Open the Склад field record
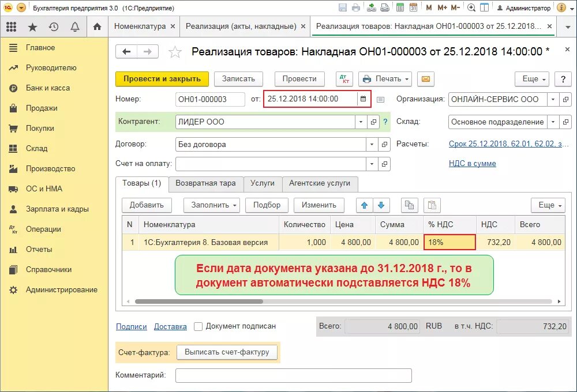577x392 pixels. (565, 122)
